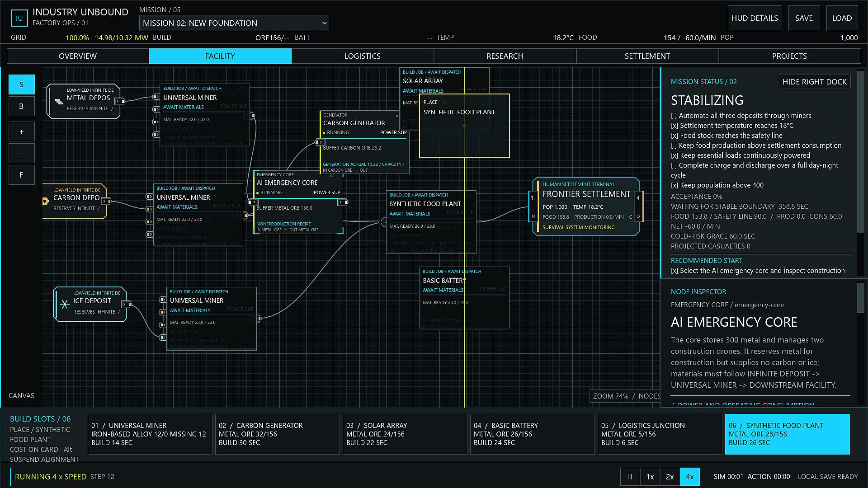Go to the Settlement tab
The image size is (868, 488).
coord(647,56)
